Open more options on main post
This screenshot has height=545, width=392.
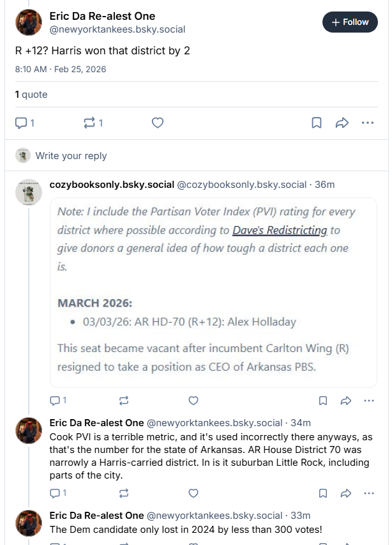368,123
